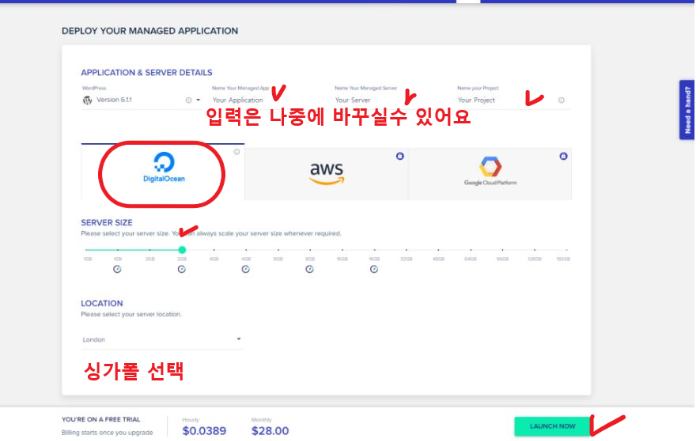Click the Application & Server Details heading
Screen dimensions: 700x441
coord(146,72)
